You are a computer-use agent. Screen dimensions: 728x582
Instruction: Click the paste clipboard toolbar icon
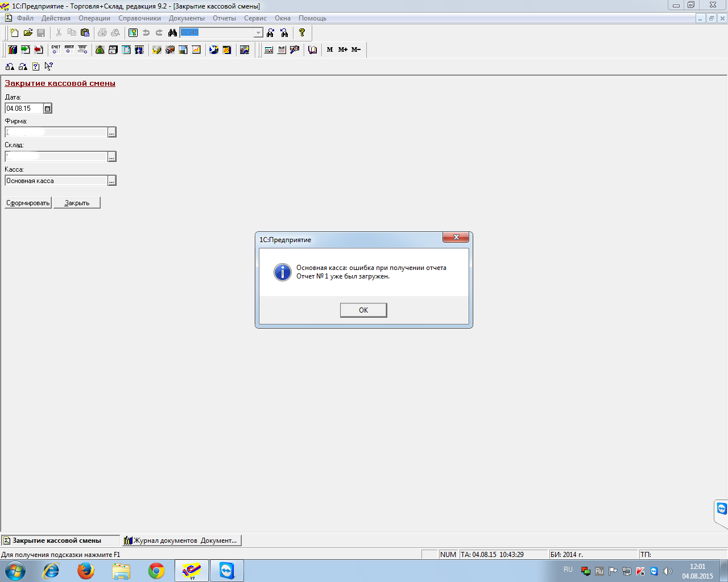pos(85,33)
